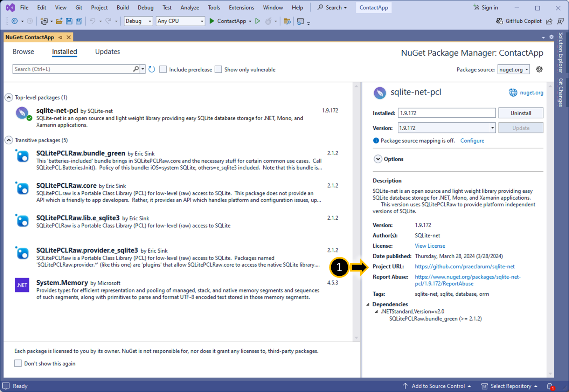Expand the Options section
This screenshot has height=392, width=569.
pyautogui.click(x=378, y=159)
